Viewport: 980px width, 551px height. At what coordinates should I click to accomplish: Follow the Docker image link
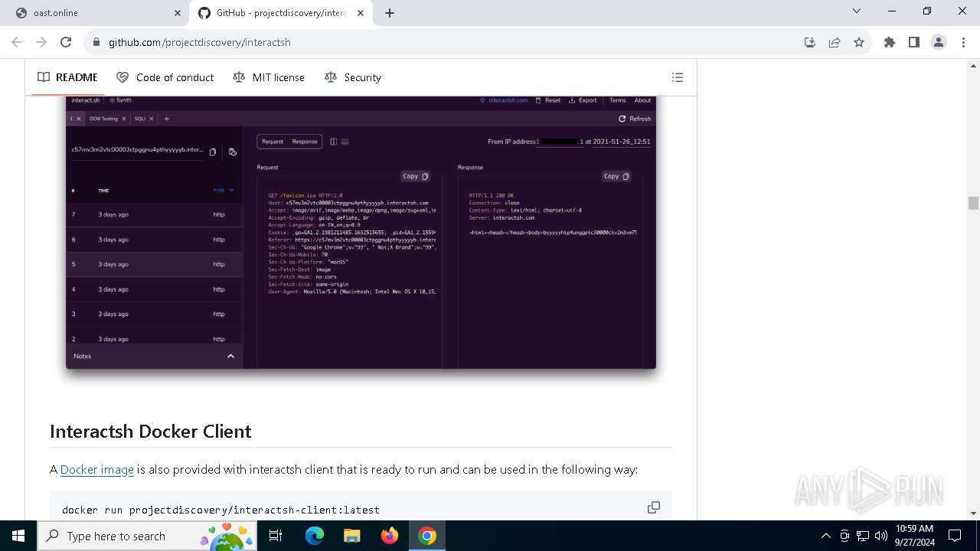tap(97, 469)
